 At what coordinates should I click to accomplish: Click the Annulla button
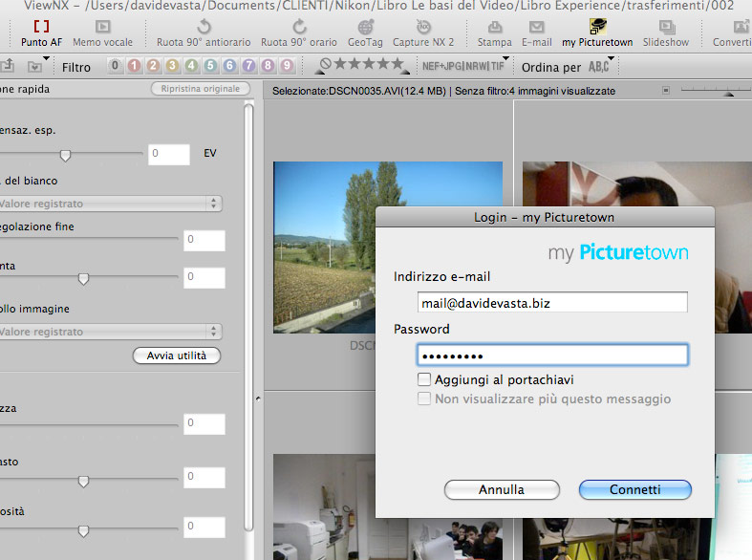point(502,489)
